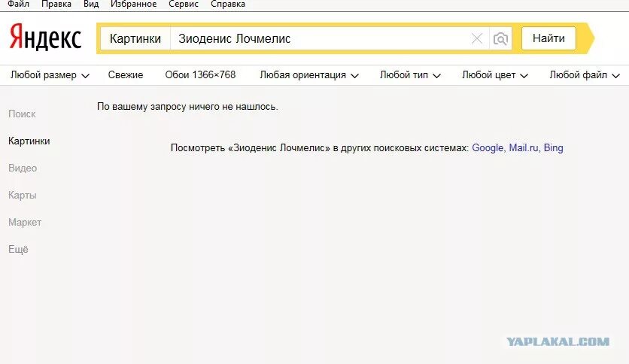629x364 pixels.
Task: Open the Правка menu
Action: (x=56, y=5)
